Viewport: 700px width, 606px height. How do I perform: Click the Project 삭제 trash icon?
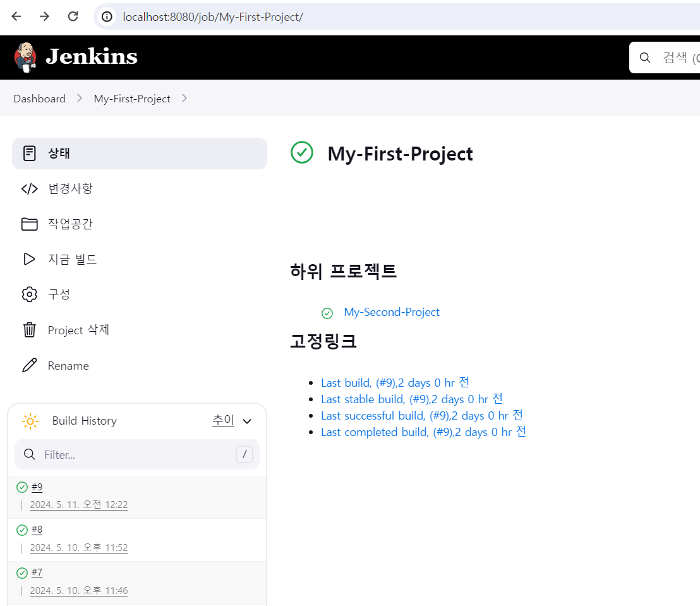[x=30, y=330]
